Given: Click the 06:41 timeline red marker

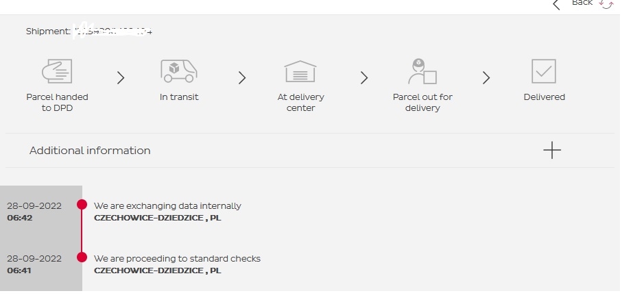Looking at the screenshot, I should pyautogui.click(x=82, y=257).
